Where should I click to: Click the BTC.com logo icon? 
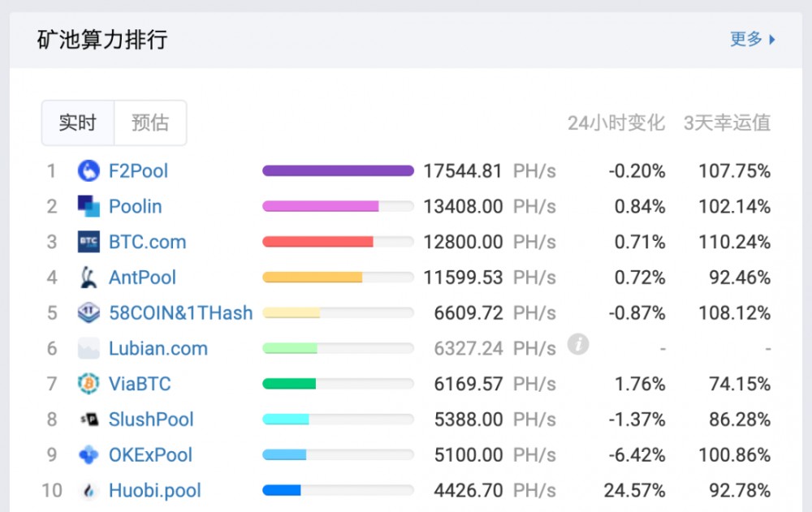click(89, 243)
